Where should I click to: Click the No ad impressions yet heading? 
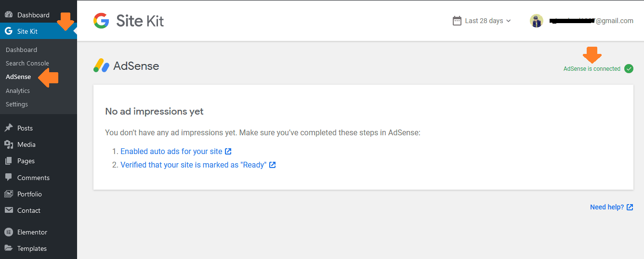click(x=154, y=111)
